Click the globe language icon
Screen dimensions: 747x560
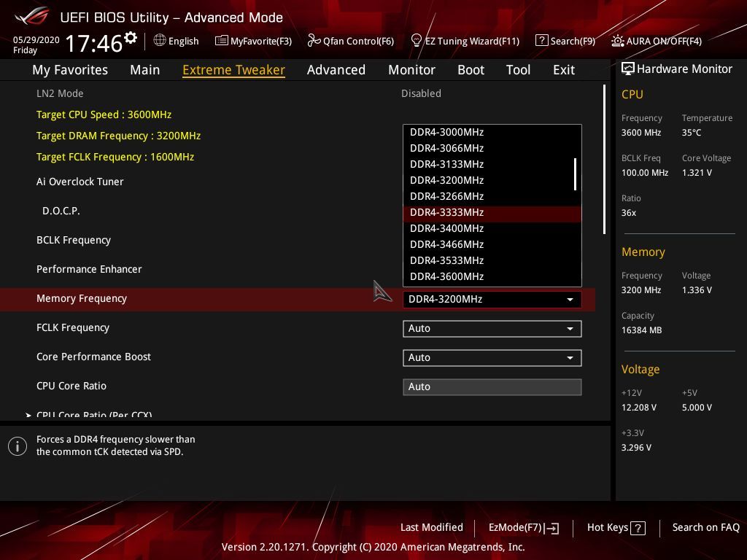tap(160, 41)
